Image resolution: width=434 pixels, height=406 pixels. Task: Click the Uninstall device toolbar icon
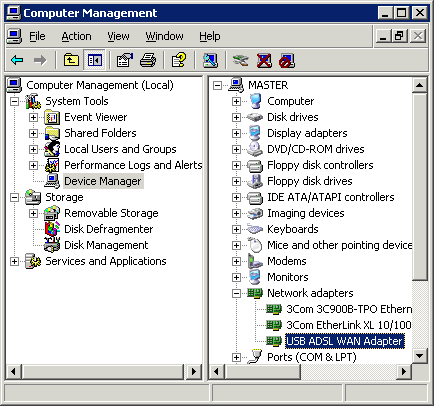(264, 61)
